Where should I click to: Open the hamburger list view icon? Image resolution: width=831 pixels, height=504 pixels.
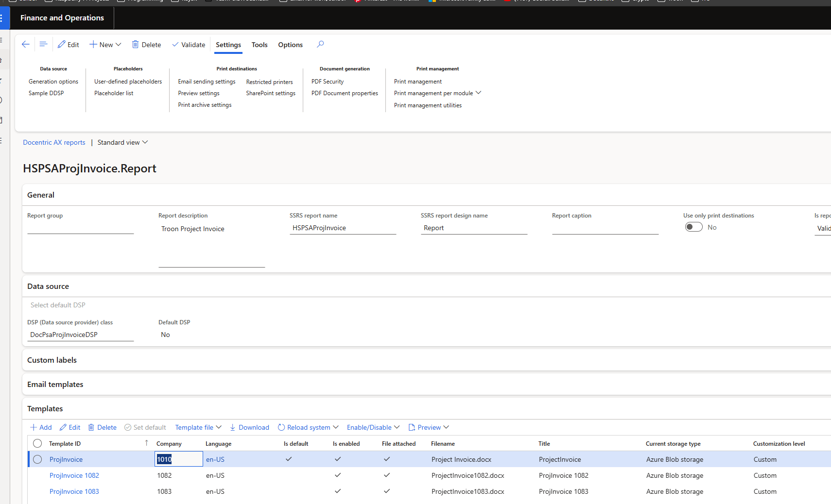[43, 44]
